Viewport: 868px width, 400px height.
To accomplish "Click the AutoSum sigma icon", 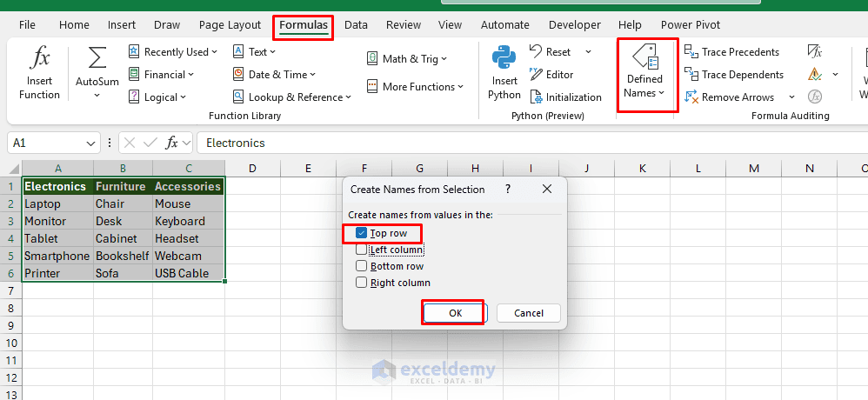I will [x=97, y=58].
